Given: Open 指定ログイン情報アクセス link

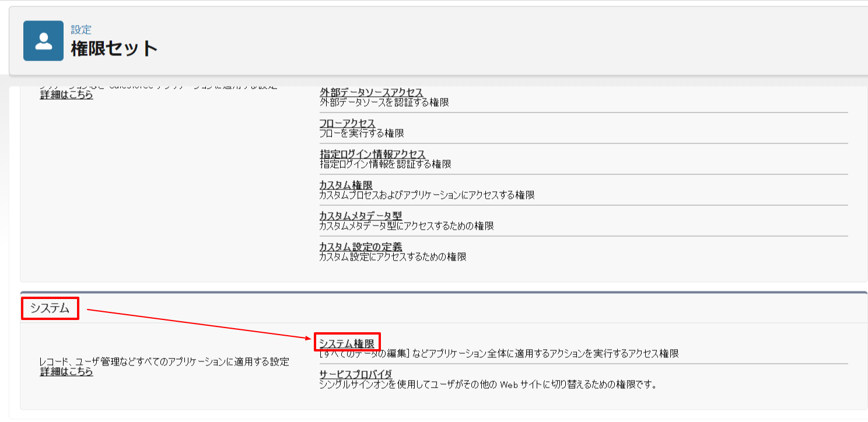Looking at the screenshot, I should [x=372, y=154].
